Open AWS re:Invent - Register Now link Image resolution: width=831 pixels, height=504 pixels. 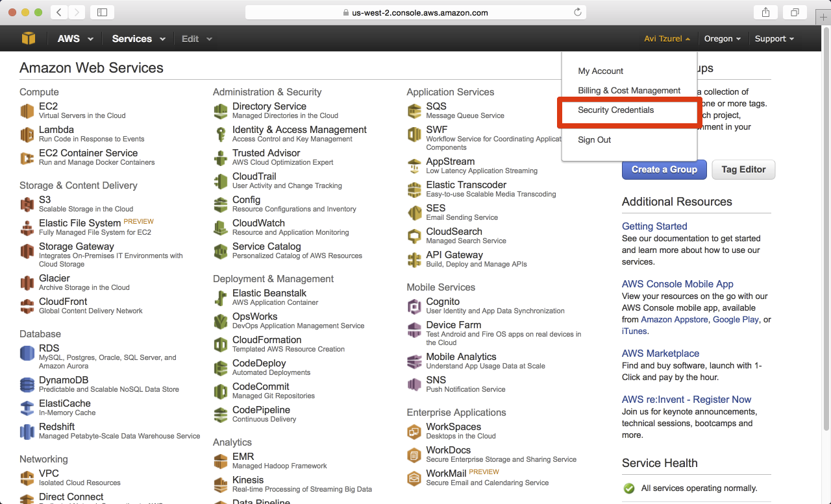click(x=686, y=400)
